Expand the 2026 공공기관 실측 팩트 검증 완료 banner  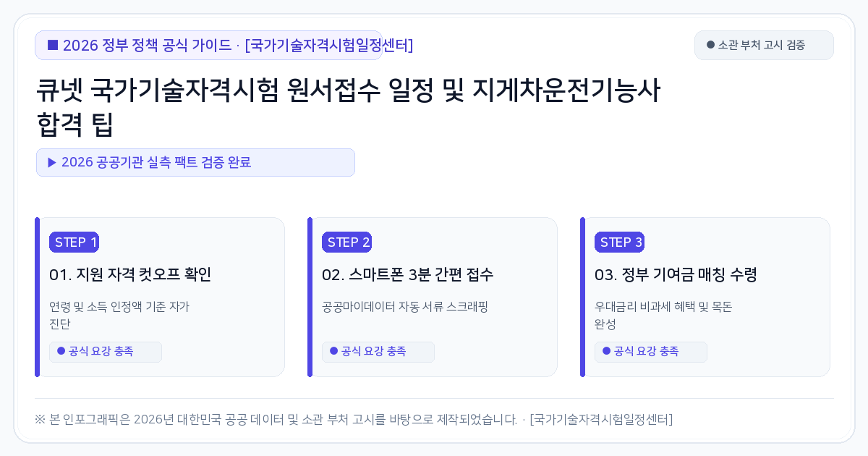click(195, 162)
